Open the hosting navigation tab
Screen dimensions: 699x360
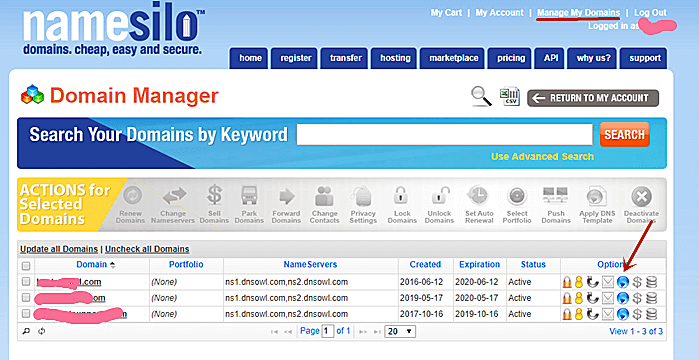pyautogui.click(x=395, y=58)
